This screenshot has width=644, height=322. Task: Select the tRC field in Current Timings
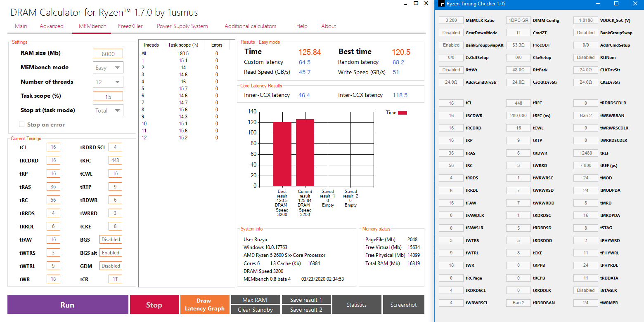point(53,200)
